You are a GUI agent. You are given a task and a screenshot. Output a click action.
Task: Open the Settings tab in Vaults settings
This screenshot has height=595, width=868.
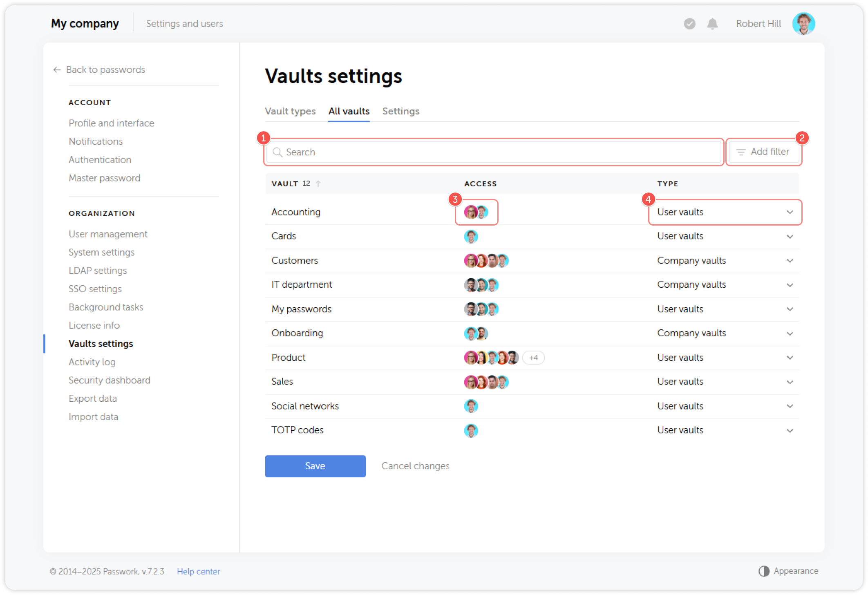click(x=400, y=111)
